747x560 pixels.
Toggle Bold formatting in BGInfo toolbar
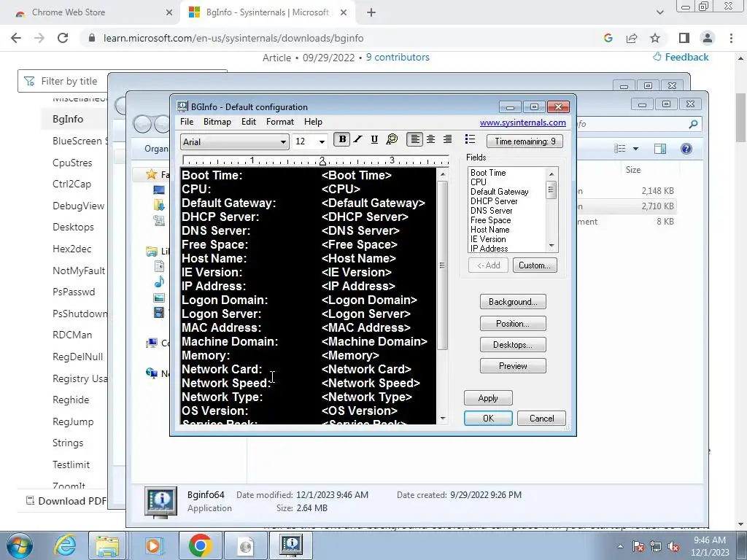(342, 139)
